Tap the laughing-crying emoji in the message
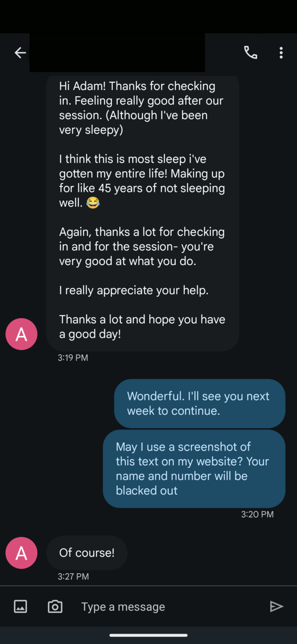The height and width of the screenshot is (644, 297). 93,203
